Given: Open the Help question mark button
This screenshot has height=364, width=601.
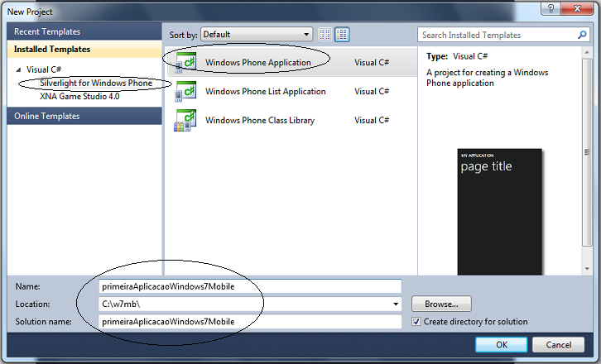Looking at the screenshot, I should click(551, 8).
